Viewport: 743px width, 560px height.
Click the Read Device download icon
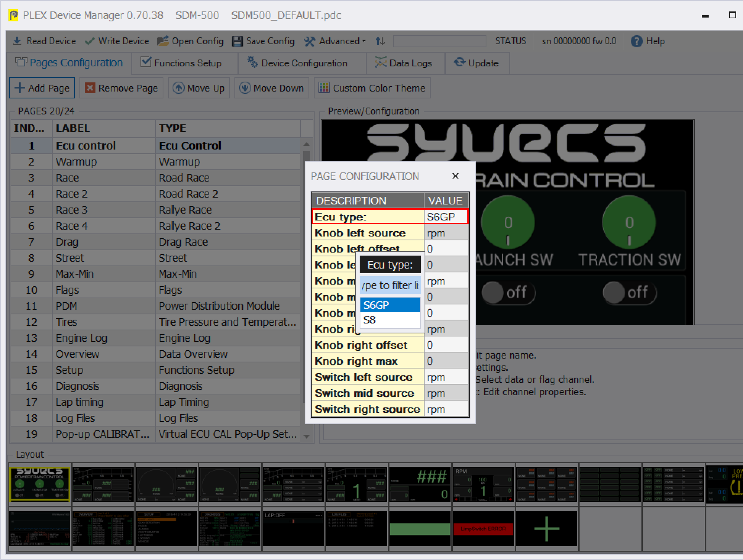(x=17, y=41)
